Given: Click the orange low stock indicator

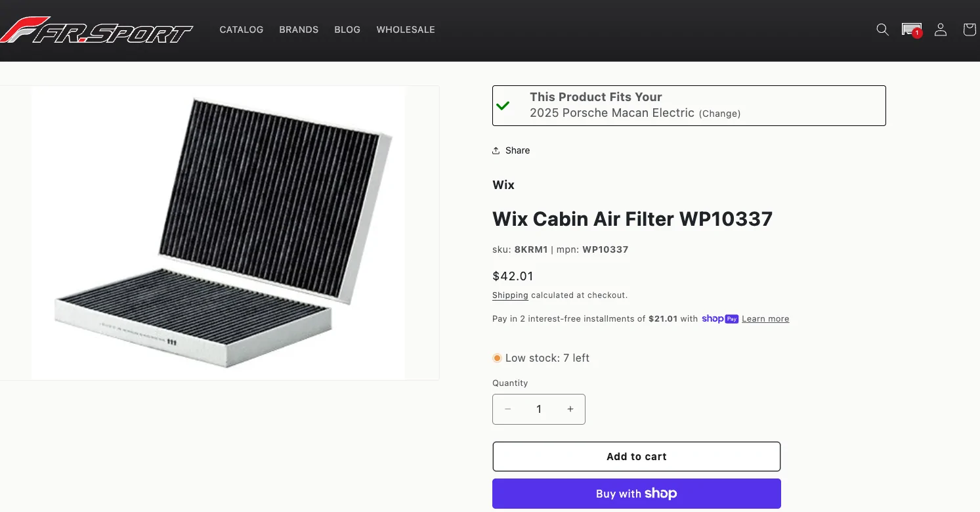Looking at the screenshot, I should (497, 358).
